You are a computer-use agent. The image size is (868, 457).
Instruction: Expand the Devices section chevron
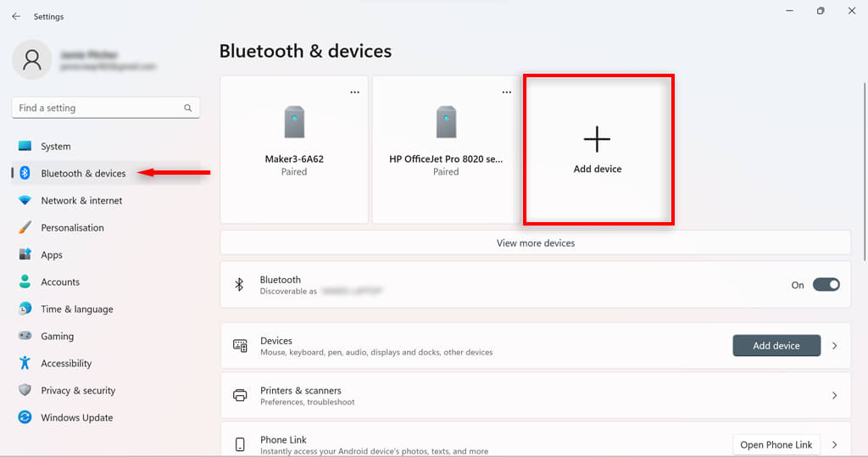point(835,346)
